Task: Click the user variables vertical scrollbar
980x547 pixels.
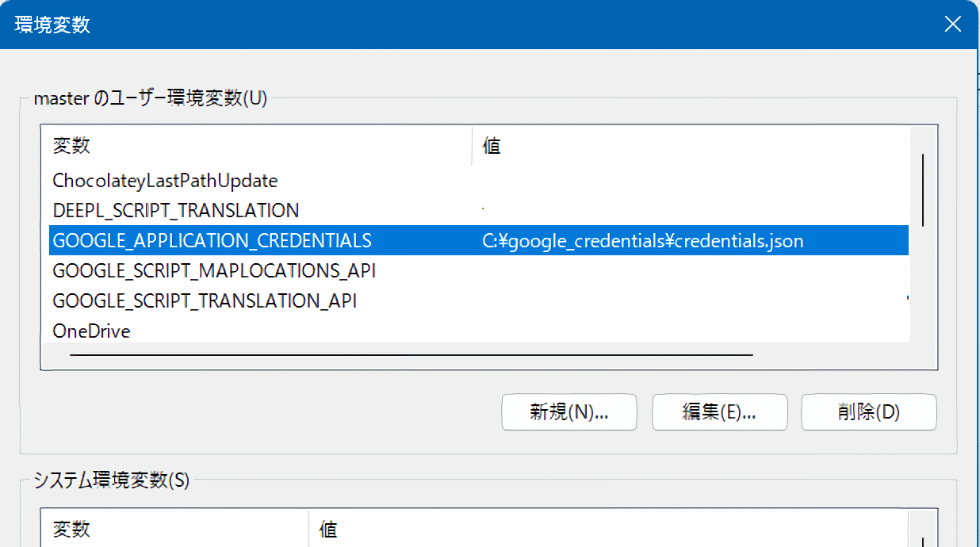Action: pyautogui.click(x=923, y=190)
